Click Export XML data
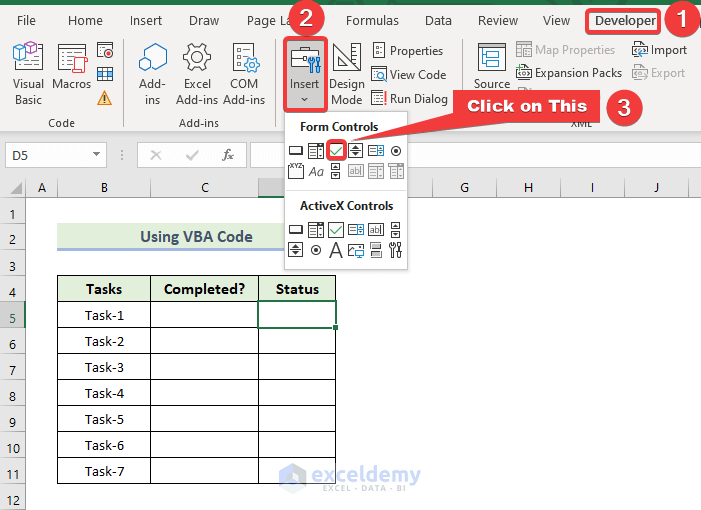This screenshot has width=701, height=510. pos(659,73)
